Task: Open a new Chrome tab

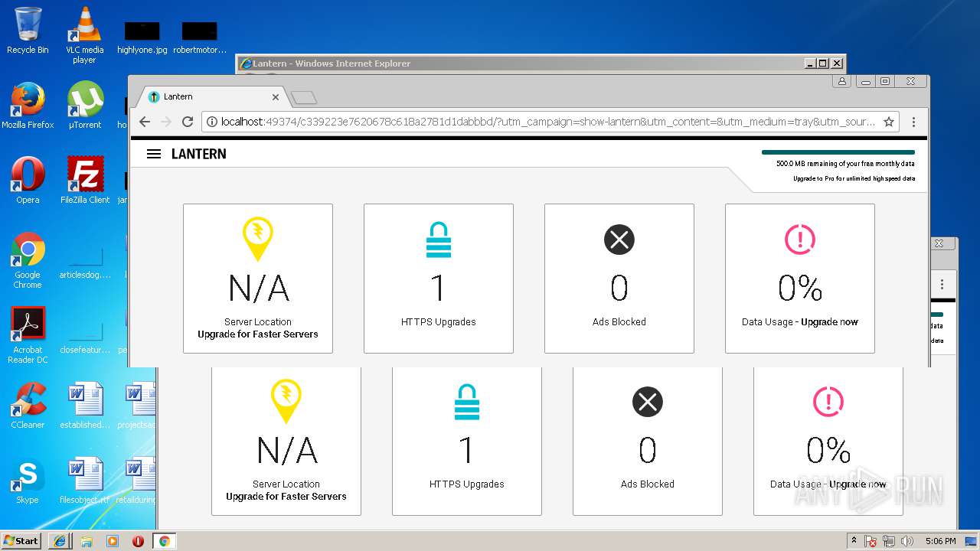Action: pyautogui.click(x=304, y=97)
